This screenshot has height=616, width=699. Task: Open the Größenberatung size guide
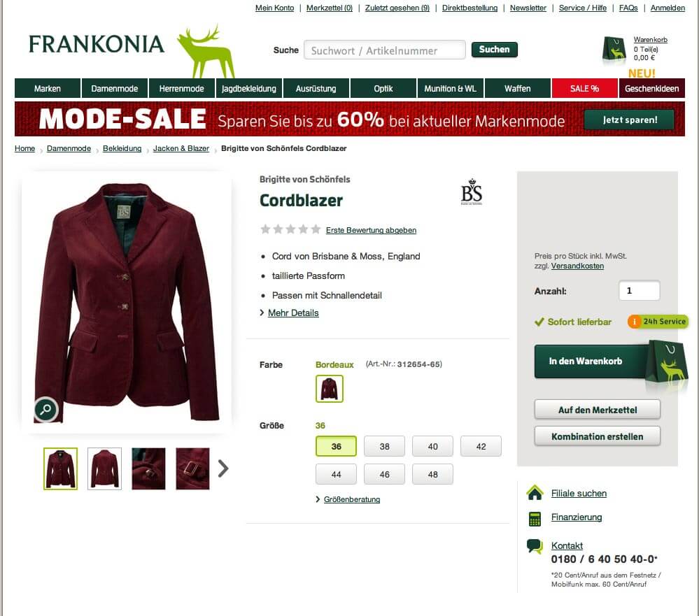pos(351,499)
